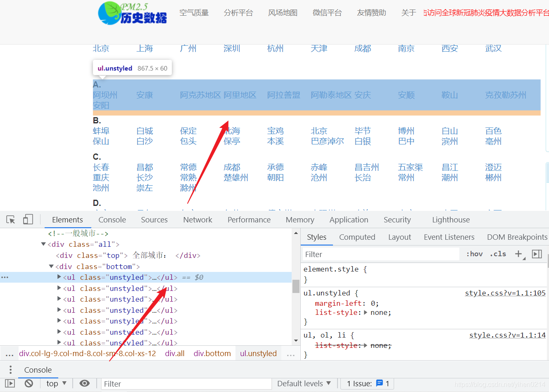
Task: Select the Styles pane tab
Action: coord(316,237)
